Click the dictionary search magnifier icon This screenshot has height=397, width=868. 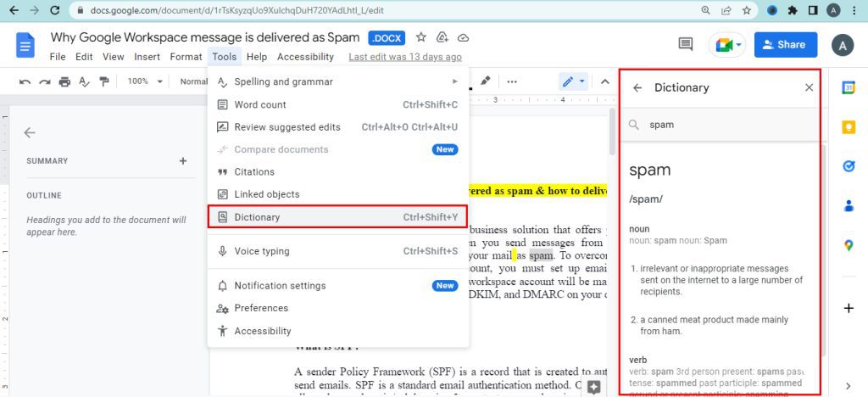point(634,125)
